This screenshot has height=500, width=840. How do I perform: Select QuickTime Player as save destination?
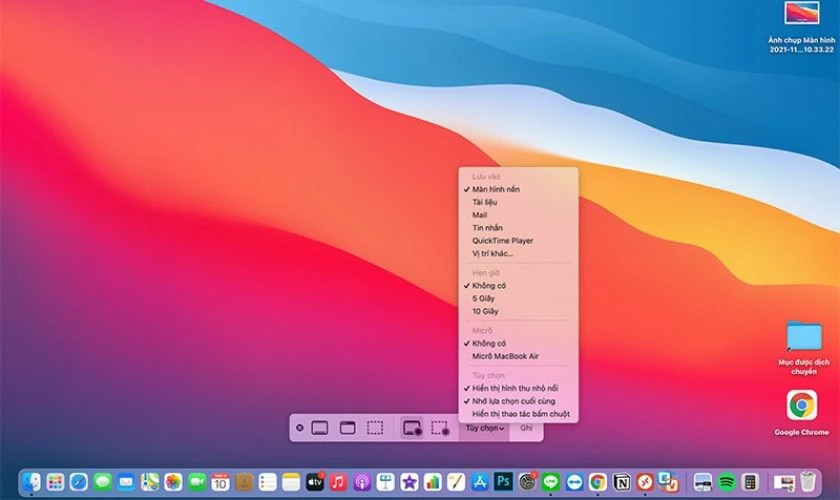point(502,240)
